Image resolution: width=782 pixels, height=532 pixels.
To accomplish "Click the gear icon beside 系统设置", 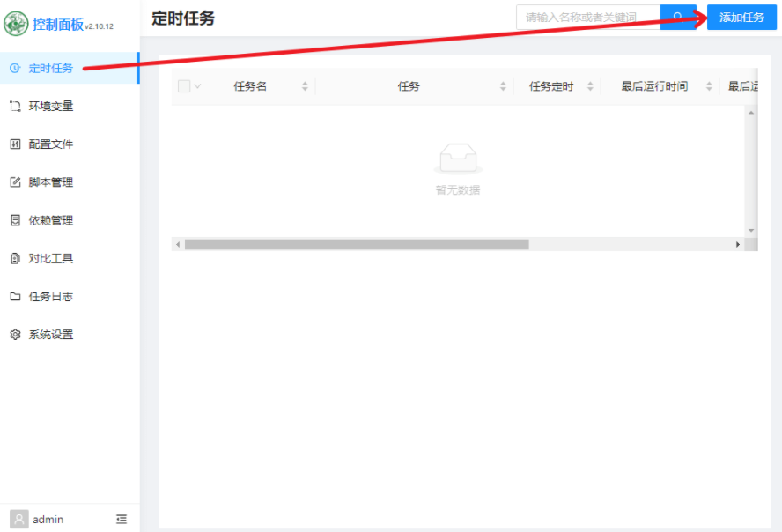I will pos(15,335).
